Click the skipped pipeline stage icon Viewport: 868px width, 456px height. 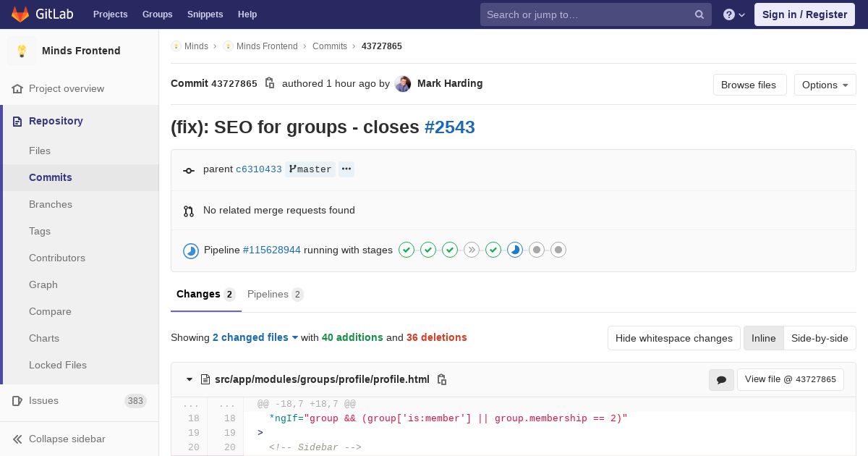[472, 250]
